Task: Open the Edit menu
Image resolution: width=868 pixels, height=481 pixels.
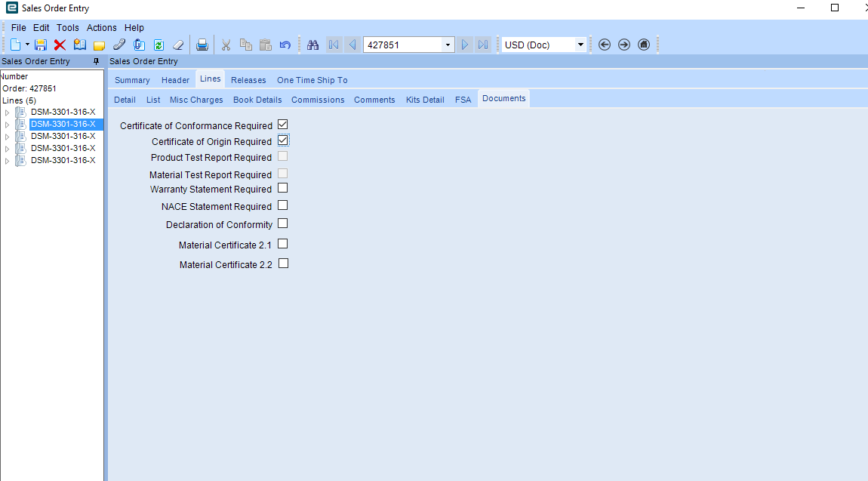Action: tap(41, 28)
